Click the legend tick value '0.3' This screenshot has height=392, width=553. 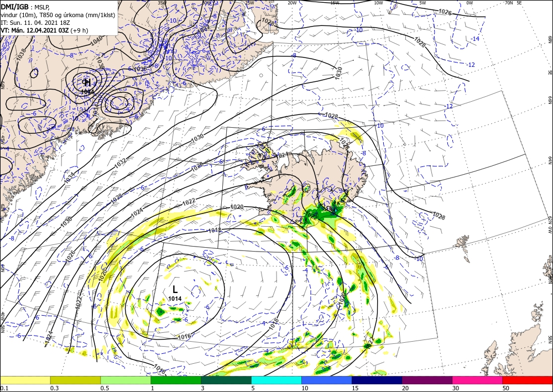(x=54, y=388)
